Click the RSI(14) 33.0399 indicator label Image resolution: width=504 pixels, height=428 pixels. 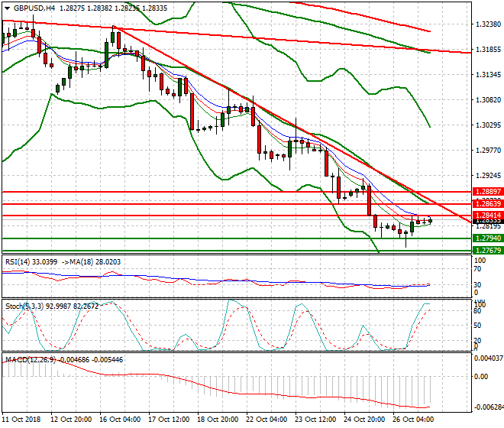tap(31, 262)
